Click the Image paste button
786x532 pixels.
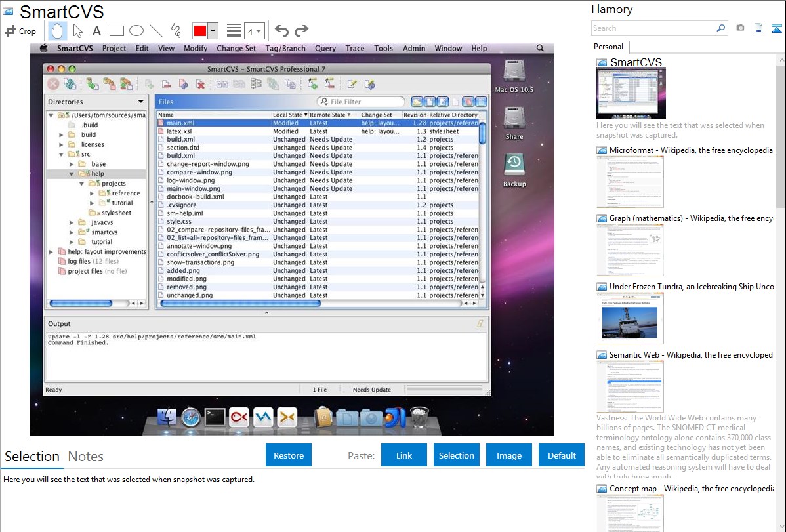[x=509, y=455]
